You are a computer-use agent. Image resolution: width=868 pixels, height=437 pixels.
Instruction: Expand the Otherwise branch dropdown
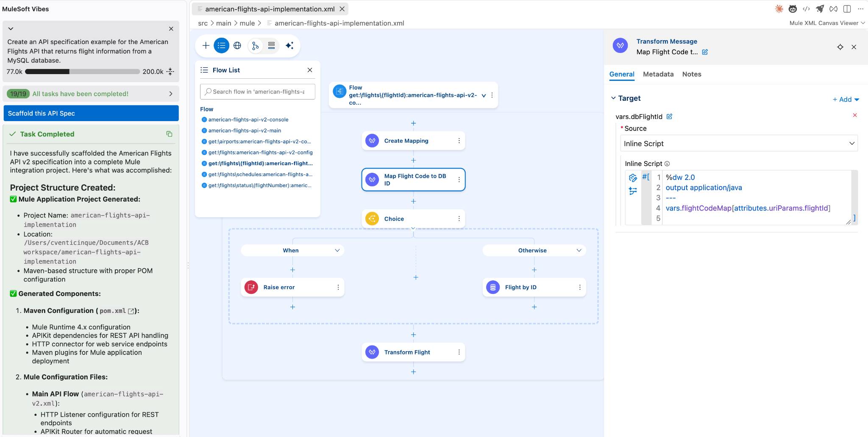[x=579, y=250]
